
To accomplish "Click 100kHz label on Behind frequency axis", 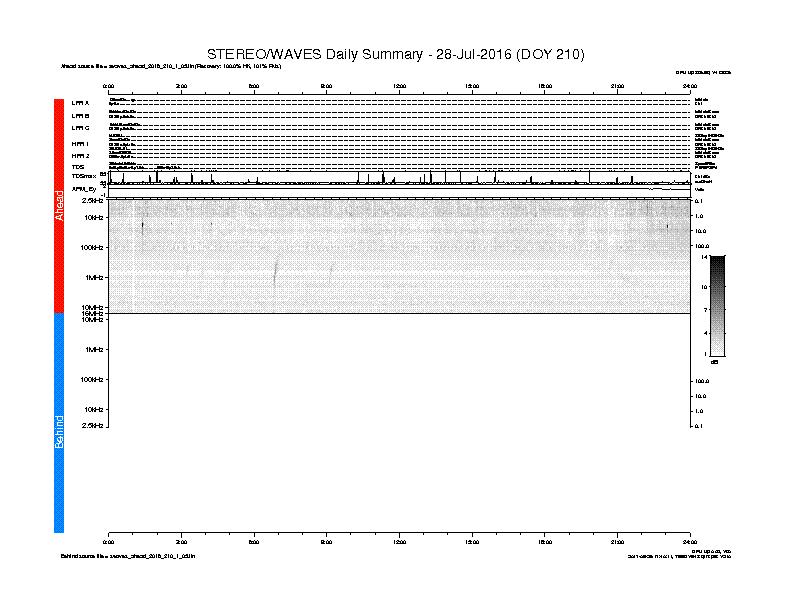I will point(92,379).
